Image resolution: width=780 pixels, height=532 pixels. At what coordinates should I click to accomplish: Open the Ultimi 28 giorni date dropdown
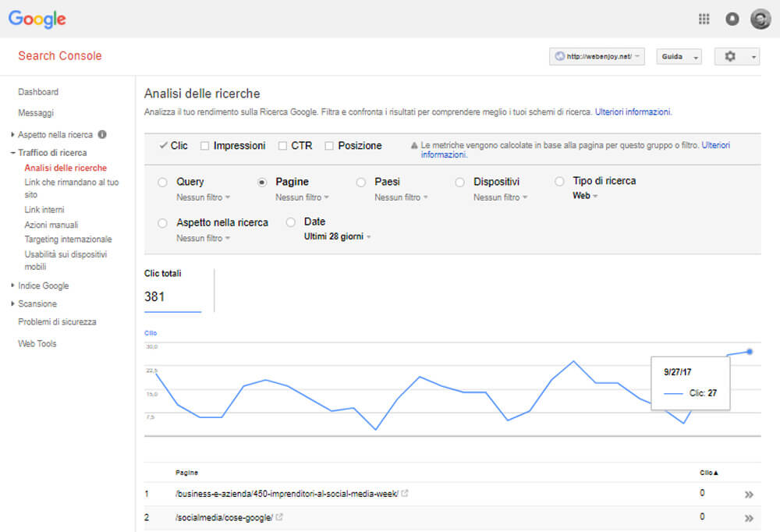(337, 237)
